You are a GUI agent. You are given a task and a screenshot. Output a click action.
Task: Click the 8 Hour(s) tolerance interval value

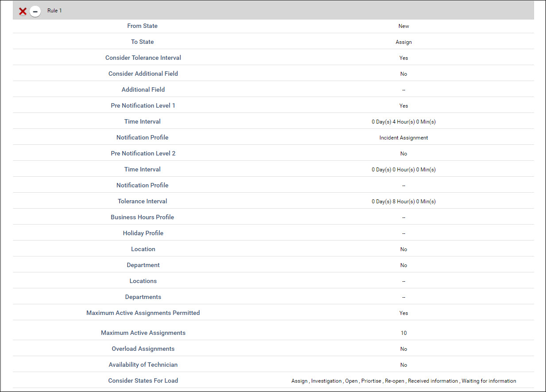[403, 202]
